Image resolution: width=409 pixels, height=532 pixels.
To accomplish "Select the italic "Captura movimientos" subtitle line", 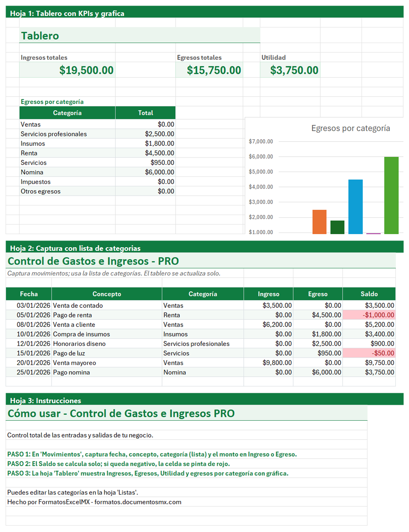I will [114, 274].
